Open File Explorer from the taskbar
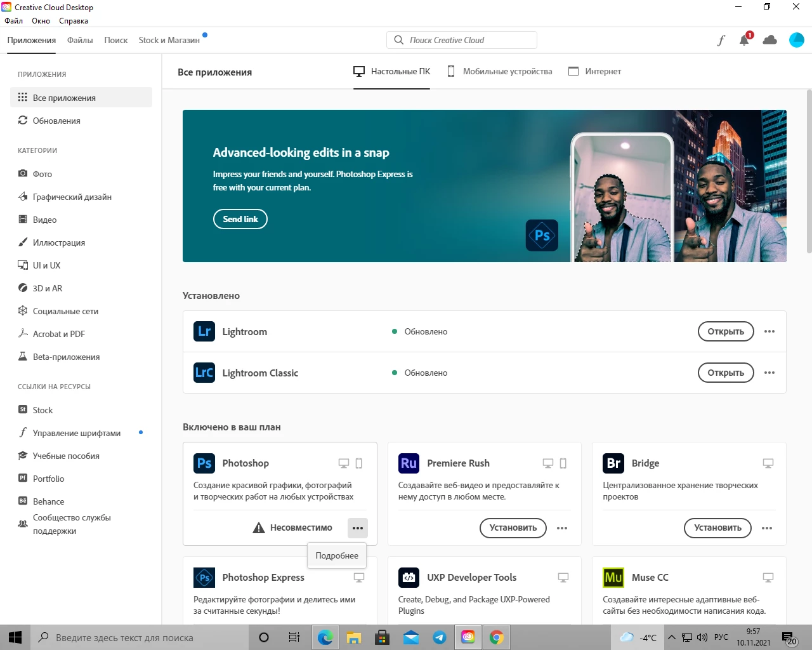 coord(353,637)
